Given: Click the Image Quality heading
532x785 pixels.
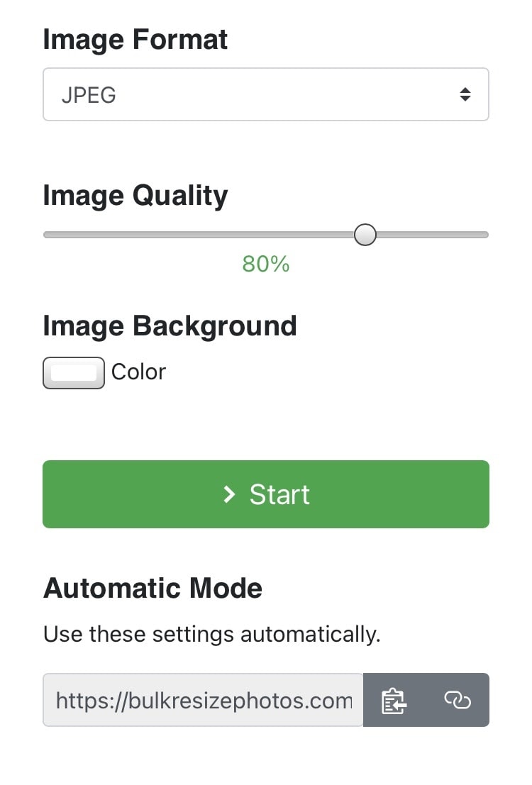Looking at the screenshot, I should [135, 196].
